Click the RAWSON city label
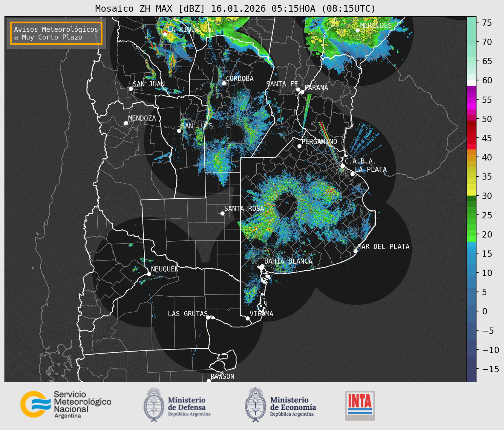 222,377
